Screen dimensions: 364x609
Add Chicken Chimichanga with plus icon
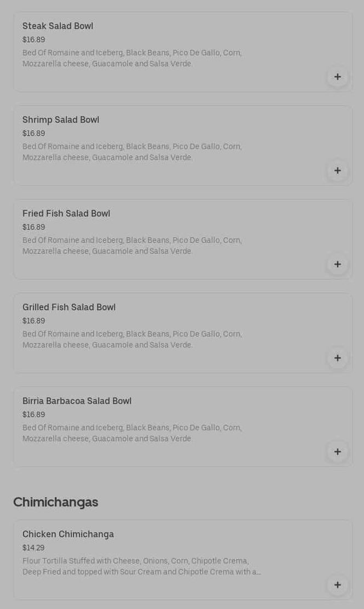(338, 585)
